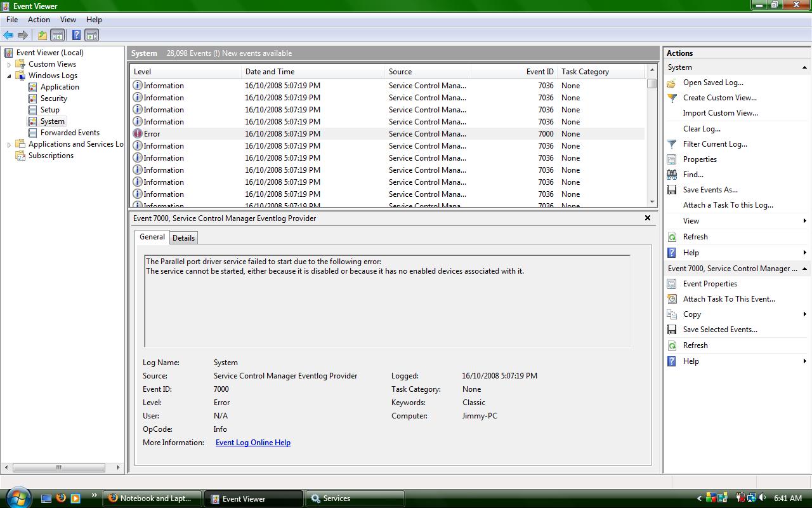Click the Find binoculars icon

coord(672,175)
